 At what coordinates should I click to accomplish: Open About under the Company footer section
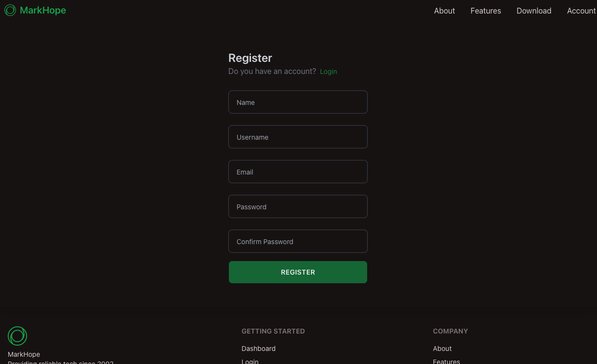[x=442, y=349]
